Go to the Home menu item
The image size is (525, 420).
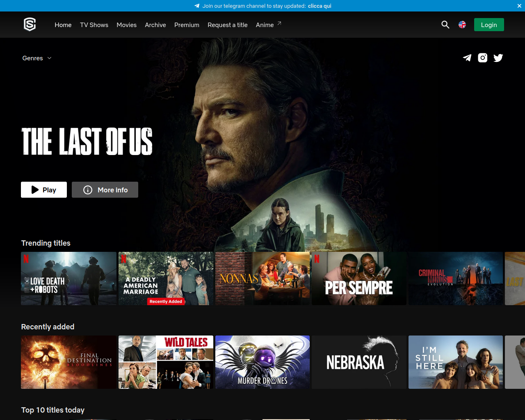point(63,25)
